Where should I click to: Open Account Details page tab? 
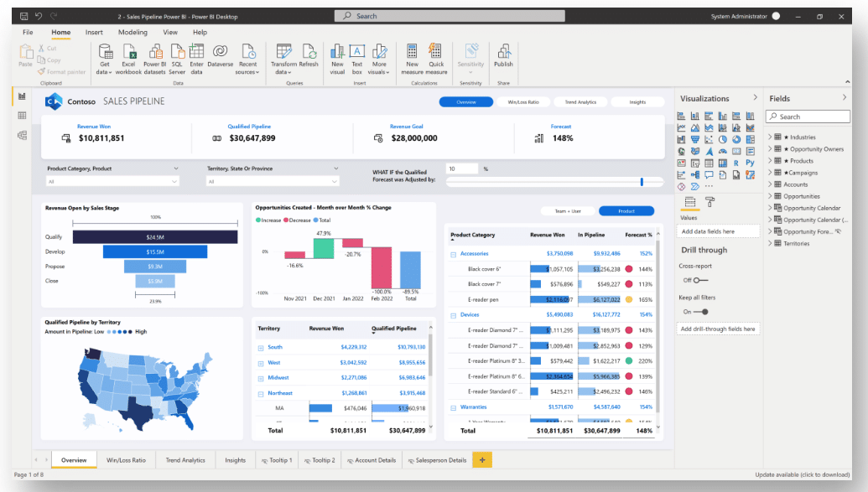(x=372, y=460)
